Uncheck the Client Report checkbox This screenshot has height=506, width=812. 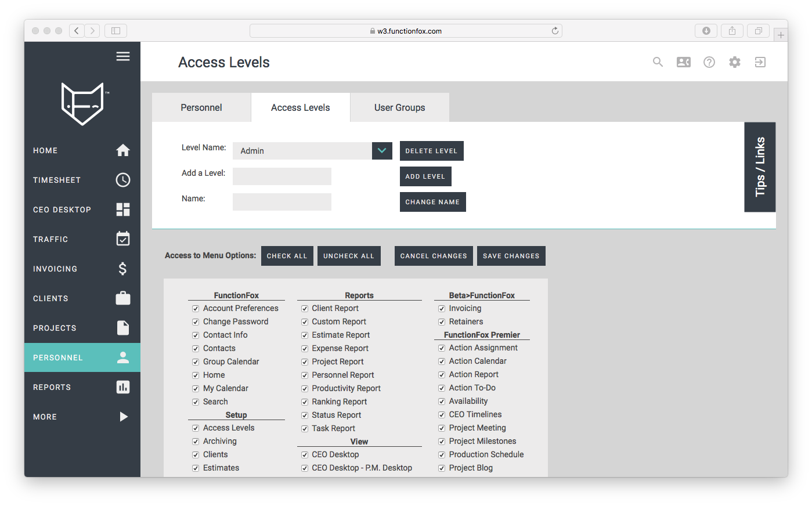coord(305,309)
